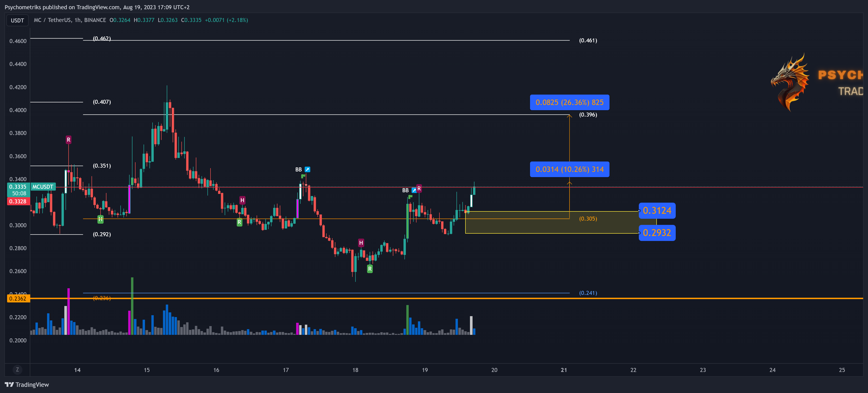
Task: Select the 0.0825 (26.36%) 825 measurement label
Action: coord(570,102)
